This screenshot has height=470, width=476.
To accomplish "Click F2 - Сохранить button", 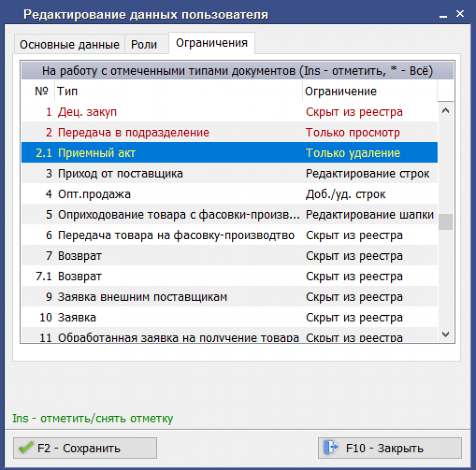I will tap(85, 448).
